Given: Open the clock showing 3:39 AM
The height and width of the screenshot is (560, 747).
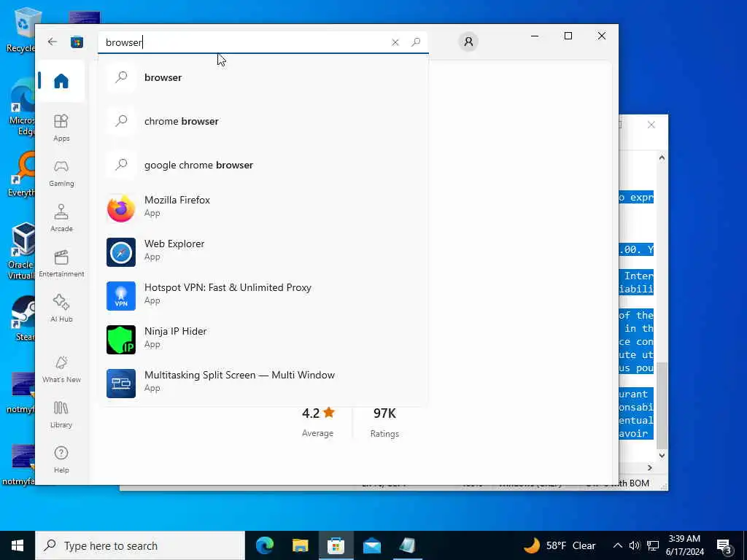Looking at the screenshot, I should [684, 545].
